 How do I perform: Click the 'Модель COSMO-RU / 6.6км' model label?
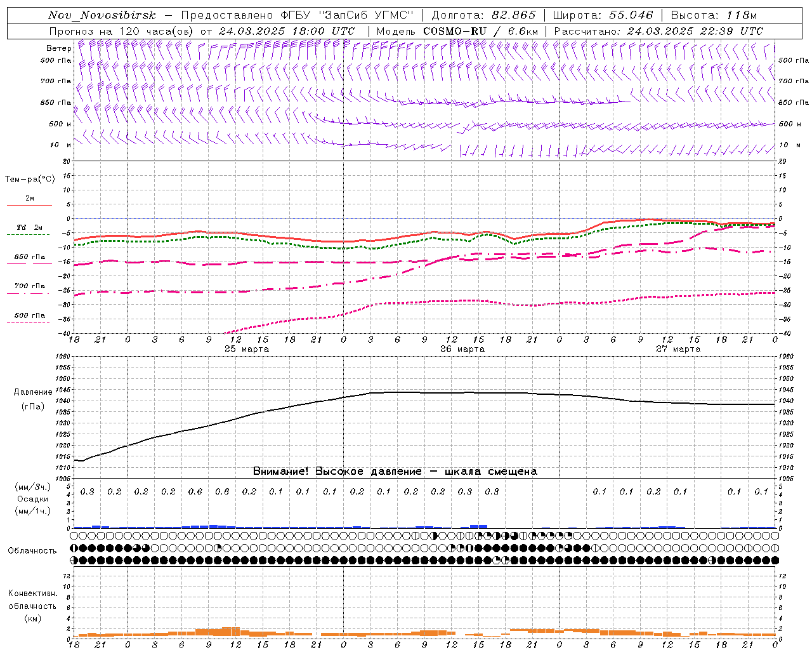pos(457,31)
